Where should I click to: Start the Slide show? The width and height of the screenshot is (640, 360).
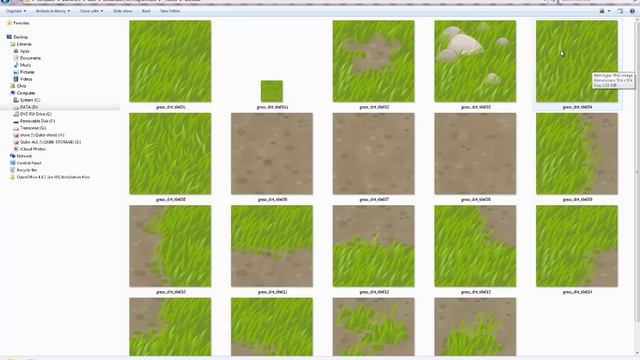(x=122, y=11)
